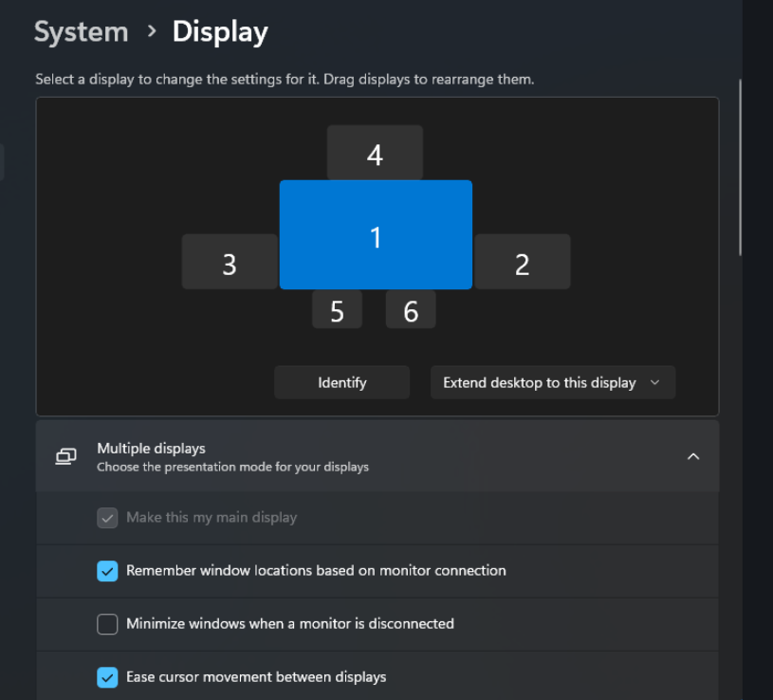Select display 3 in the arrangement
The width and height of the screenshot is (773, 700).
tap(230, 262)
